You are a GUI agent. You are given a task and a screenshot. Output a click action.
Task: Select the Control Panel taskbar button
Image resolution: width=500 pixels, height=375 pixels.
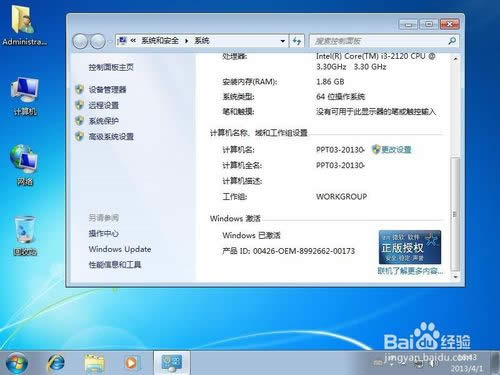172,363
